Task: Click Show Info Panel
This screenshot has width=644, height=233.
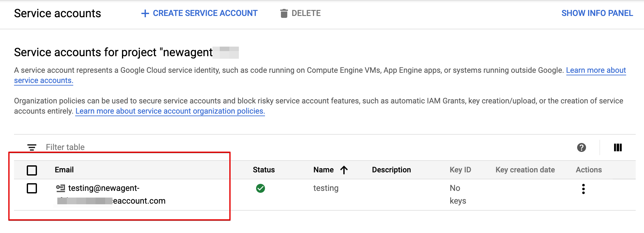Action: pyautogui.click(x=597, y=13)
